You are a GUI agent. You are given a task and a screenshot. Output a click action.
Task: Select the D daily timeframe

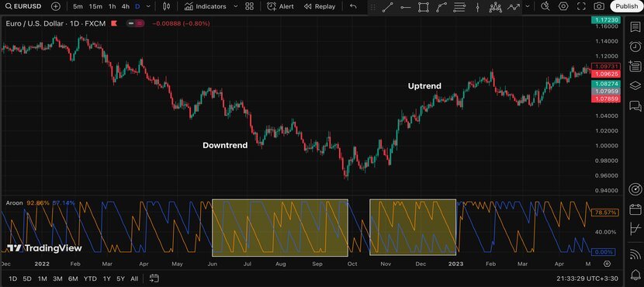coord(137,6)
